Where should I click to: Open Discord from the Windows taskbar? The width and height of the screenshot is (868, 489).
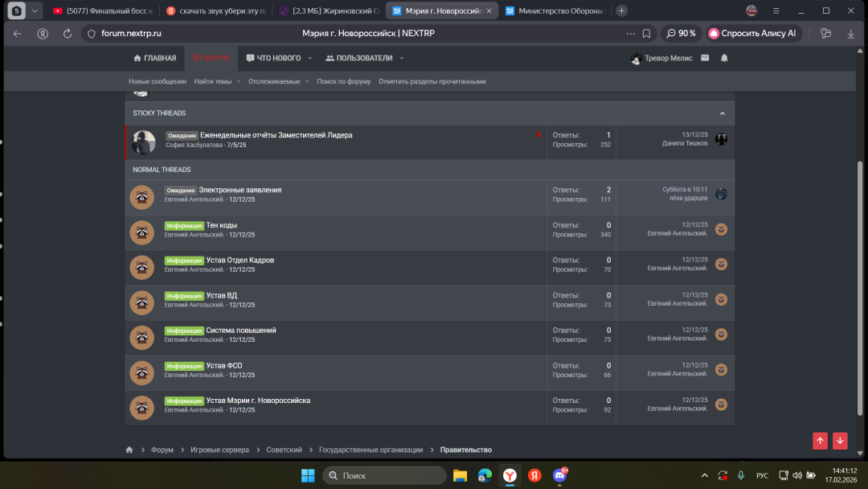coord(560,475)
